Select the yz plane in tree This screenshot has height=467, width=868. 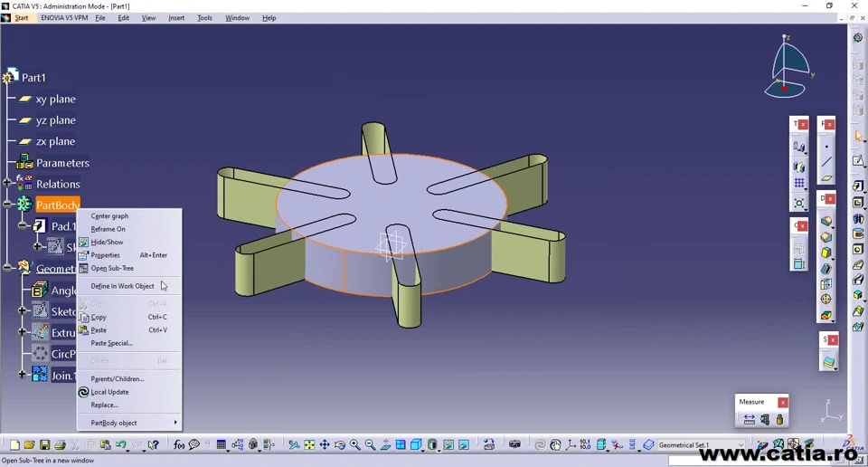coord(55,120)
